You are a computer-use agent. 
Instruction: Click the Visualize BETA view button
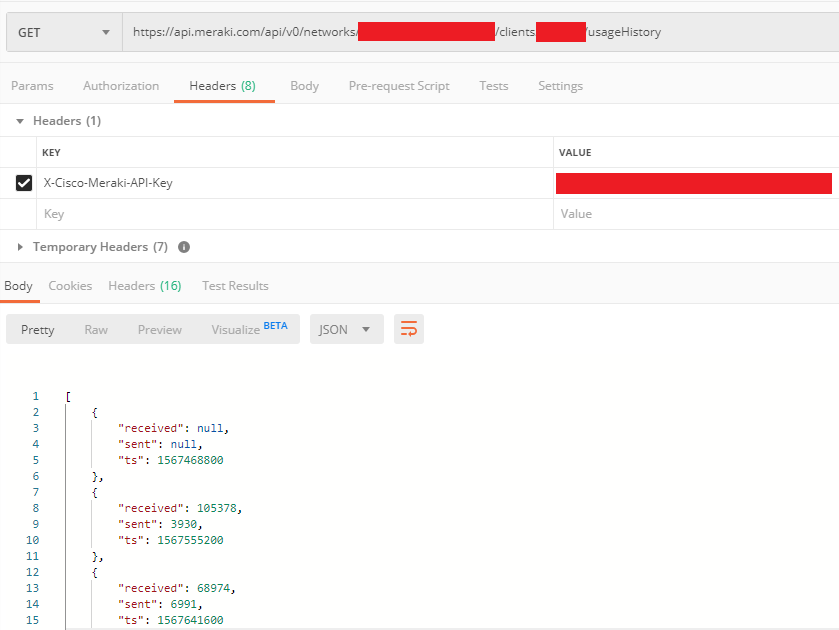click(249, 329)
